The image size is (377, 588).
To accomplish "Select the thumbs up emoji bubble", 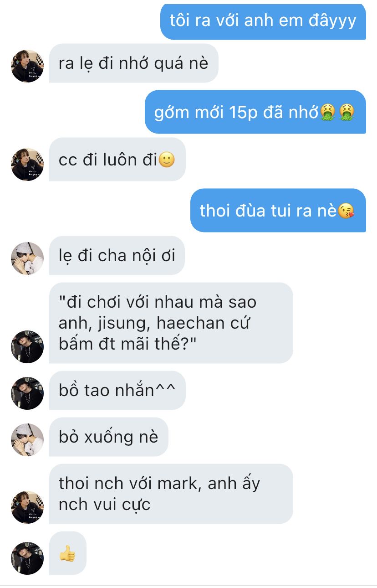I will coord(68,553).
